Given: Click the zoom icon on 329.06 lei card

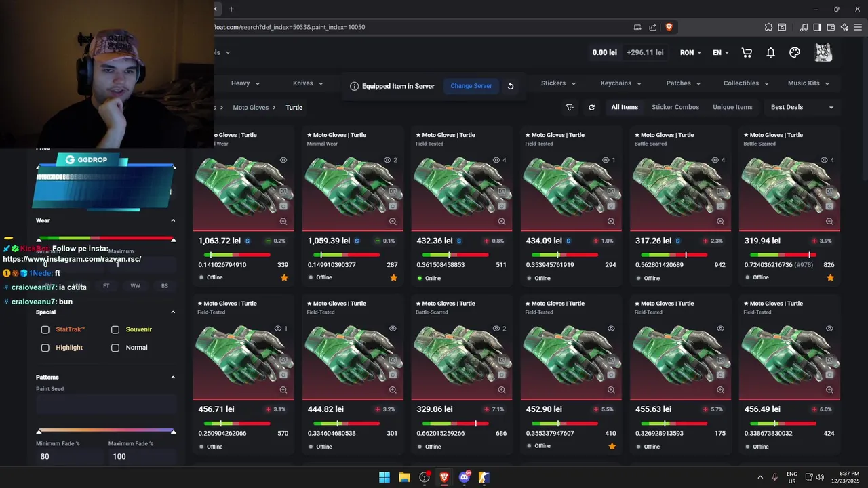Looking at the screenshot, I should [x=502, y=390].
